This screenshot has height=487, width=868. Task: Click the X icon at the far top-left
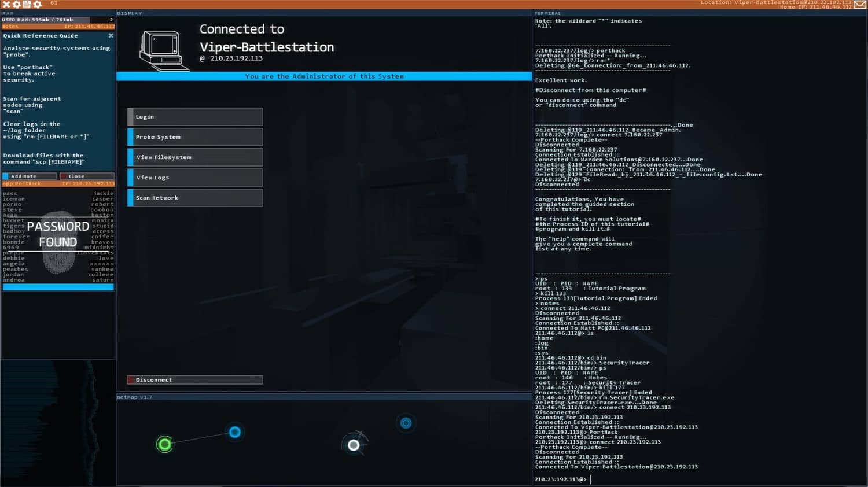6,4
